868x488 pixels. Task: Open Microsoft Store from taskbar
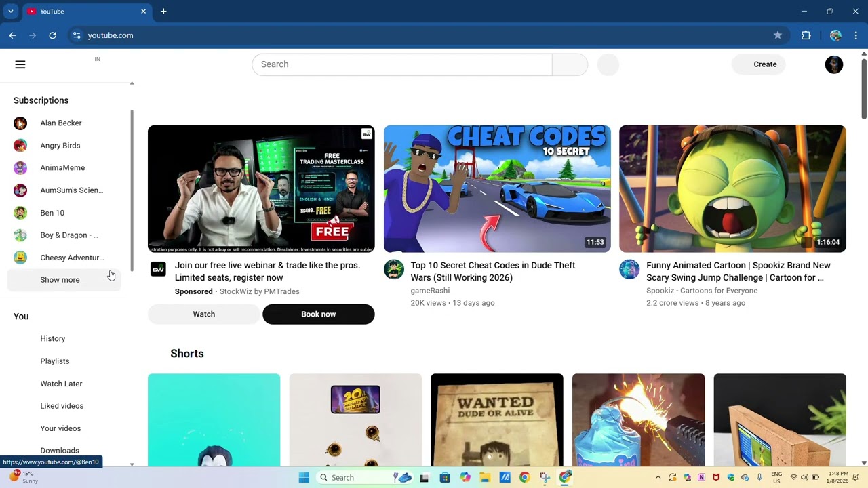[445, 477]
